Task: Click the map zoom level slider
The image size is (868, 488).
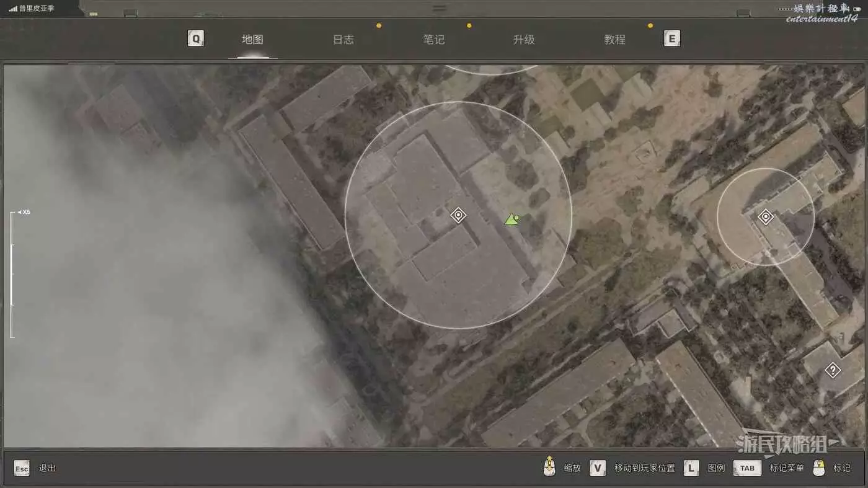Action: 12,275
